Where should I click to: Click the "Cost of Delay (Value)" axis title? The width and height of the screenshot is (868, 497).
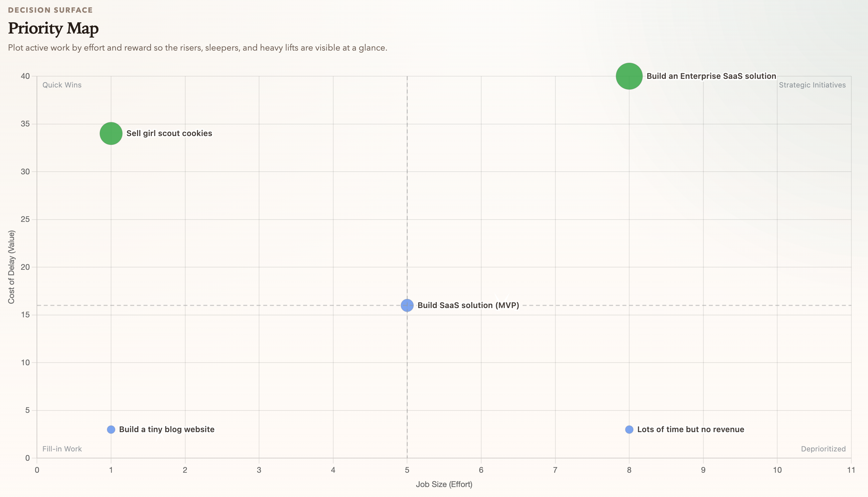click(x=11, y=267)
